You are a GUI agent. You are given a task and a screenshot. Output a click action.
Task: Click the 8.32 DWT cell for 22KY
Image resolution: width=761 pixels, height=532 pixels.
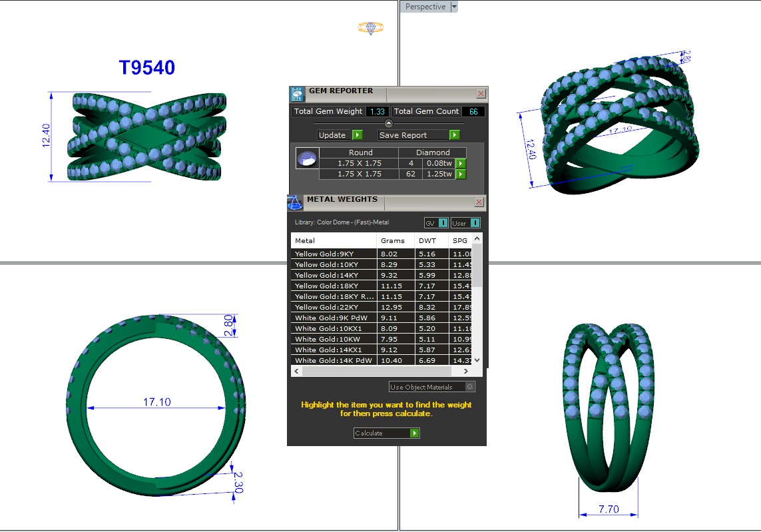click(431, 307)
